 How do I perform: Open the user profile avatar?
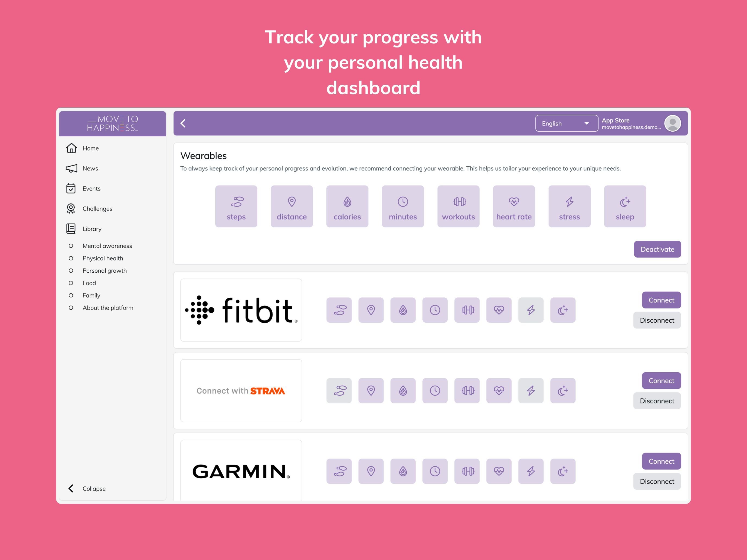tap(673, 123)
